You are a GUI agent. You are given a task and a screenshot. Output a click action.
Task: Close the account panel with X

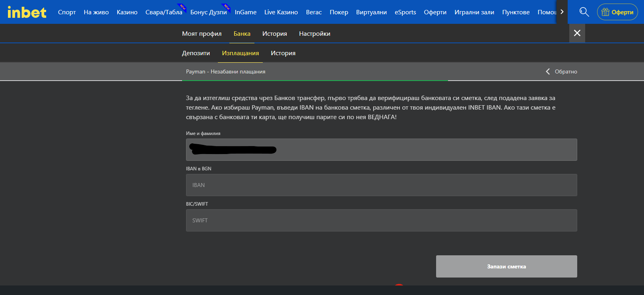[x=577, y=33]
